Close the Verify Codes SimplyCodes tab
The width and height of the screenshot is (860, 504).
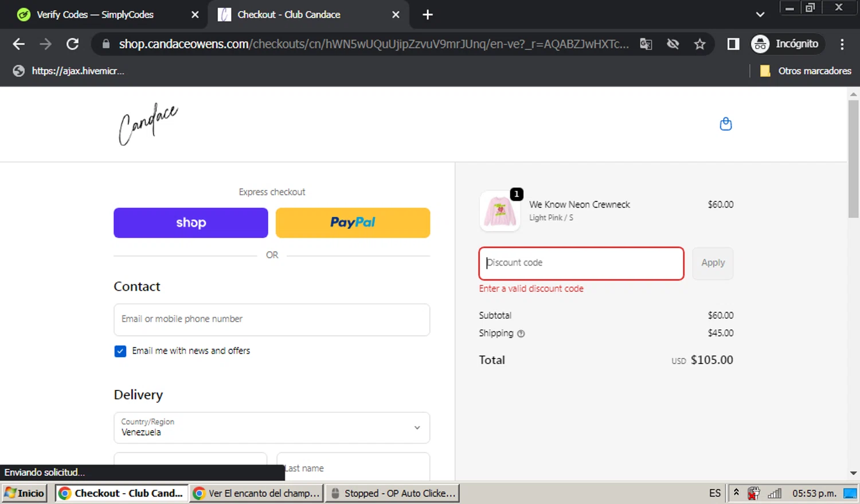click(195, 15)
